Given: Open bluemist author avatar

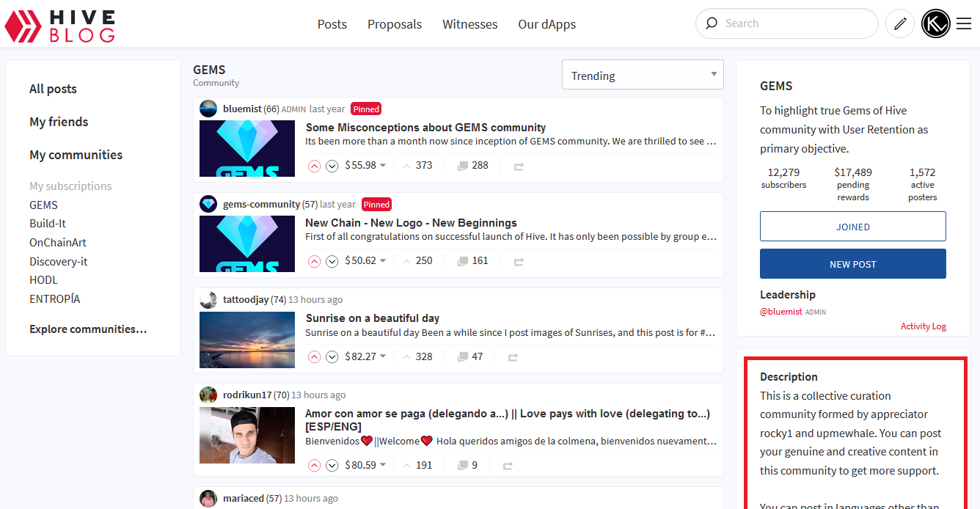Looking at the screenshot, I should 208,109.
